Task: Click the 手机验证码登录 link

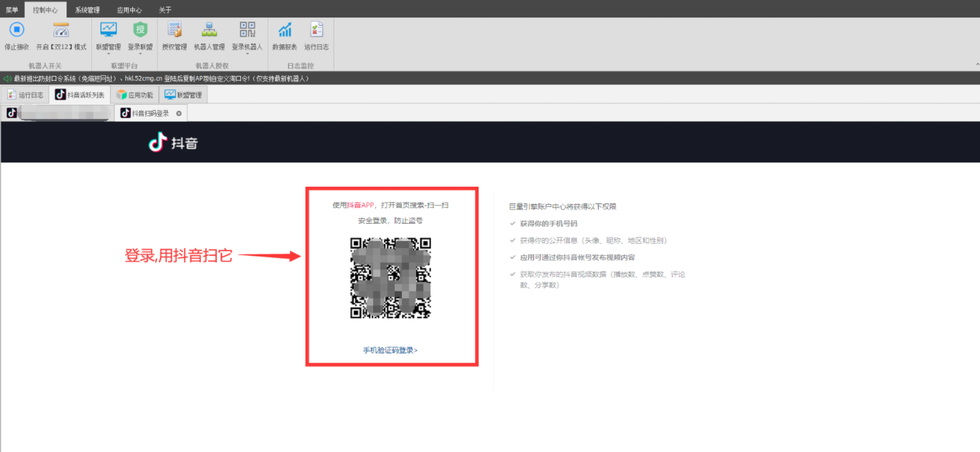Action: (x=391, y=350)
